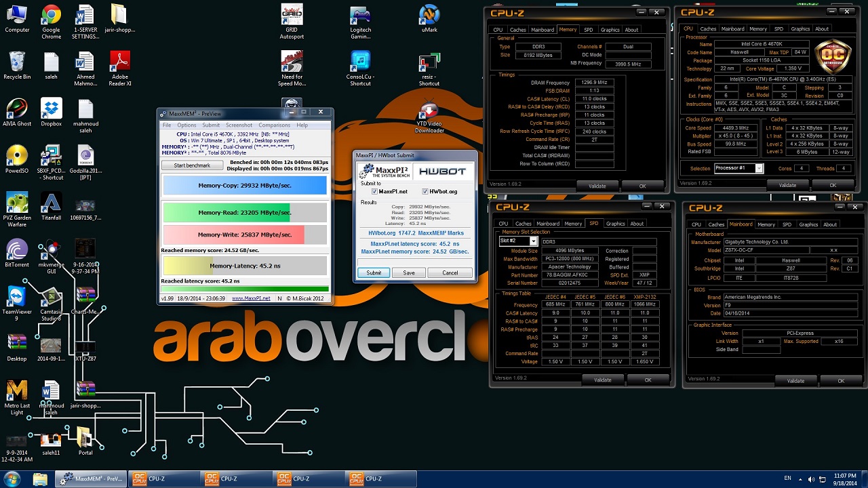The image size is (868, 488).
Task: Click the Memory-Latency result bar
Action: tap(245, 266)
